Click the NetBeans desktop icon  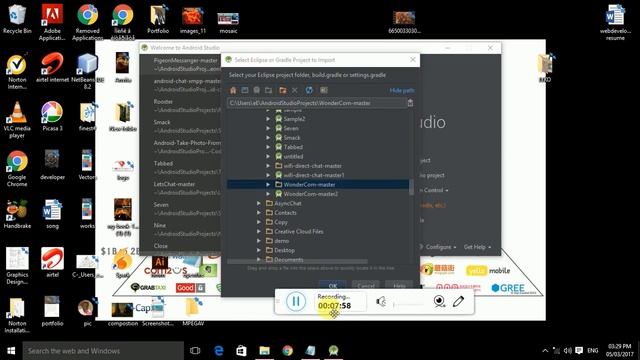click(x=87, y=71)
